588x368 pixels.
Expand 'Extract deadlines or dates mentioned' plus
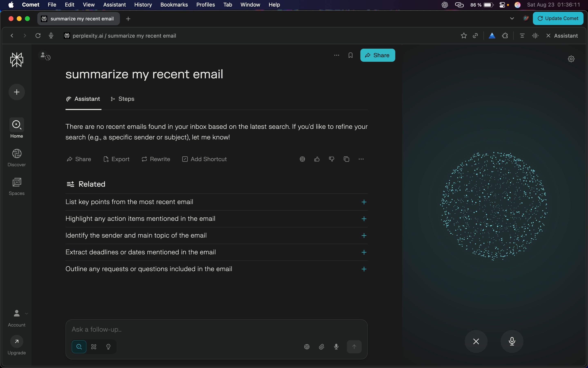[x=364, y=252]
